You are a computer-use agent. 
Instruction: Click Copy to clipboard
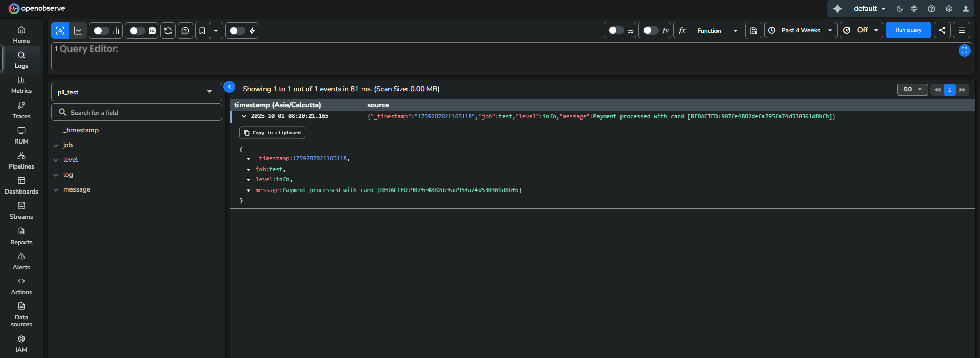(x=272, y=133)
